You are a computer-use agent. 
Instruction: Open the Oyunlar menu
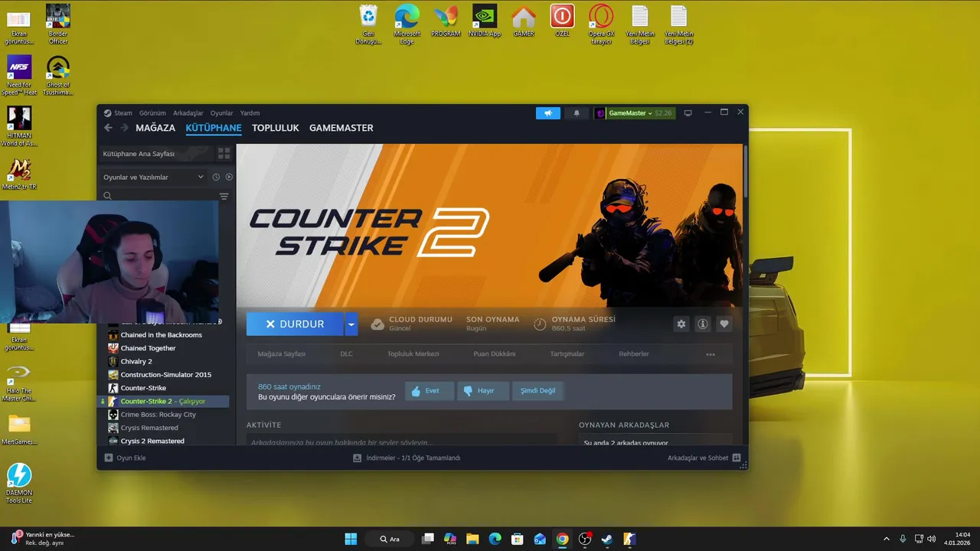coord(221,113)
